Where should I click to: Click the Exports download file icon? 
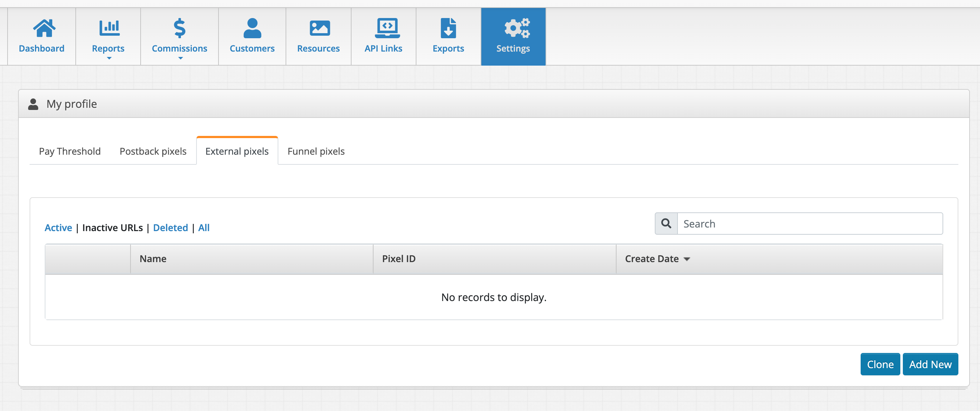pyautogui.click(x=448, y=28)
